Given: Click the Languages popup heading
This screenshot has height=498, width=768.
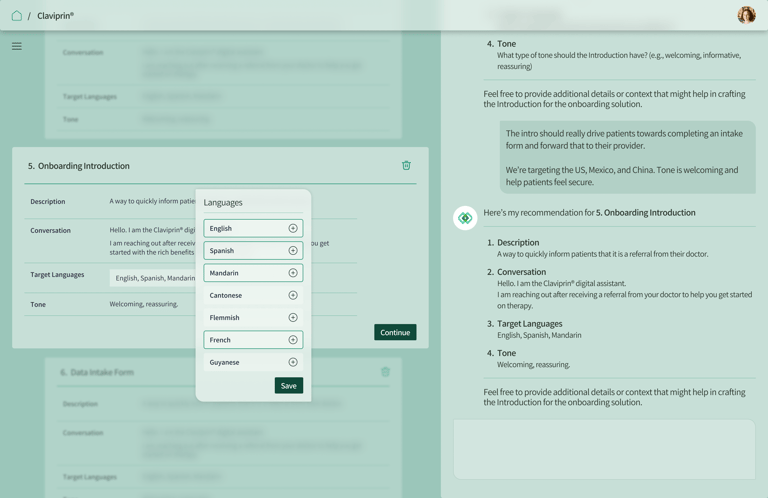Looking at the screenshot, I should [x=223, y=203].
